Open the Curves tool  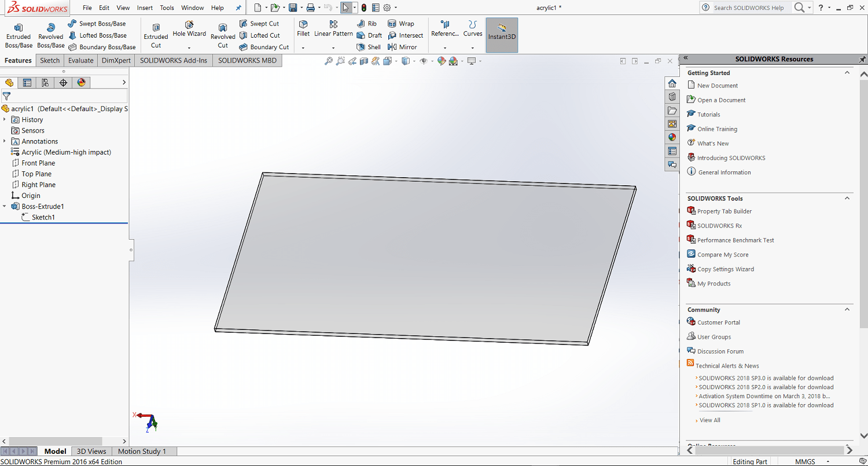click(x=473, y=29)
